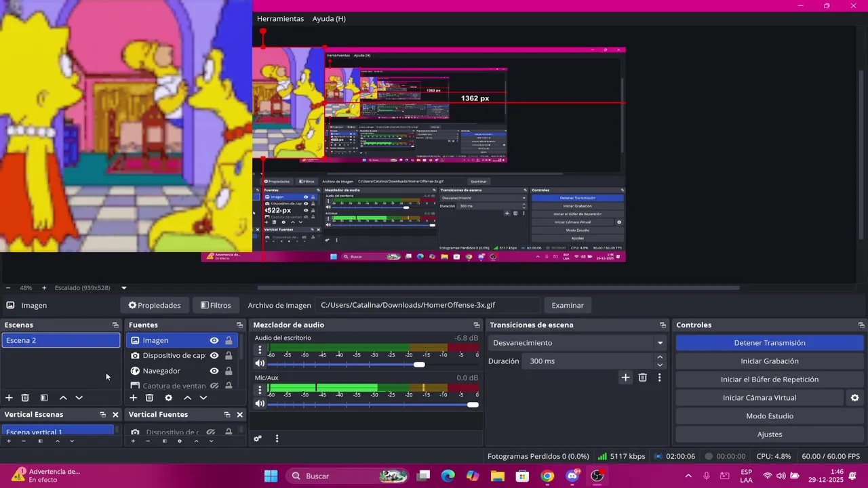
Task: Open Audio del escritorio three-dot options
Action: point(260,350)
